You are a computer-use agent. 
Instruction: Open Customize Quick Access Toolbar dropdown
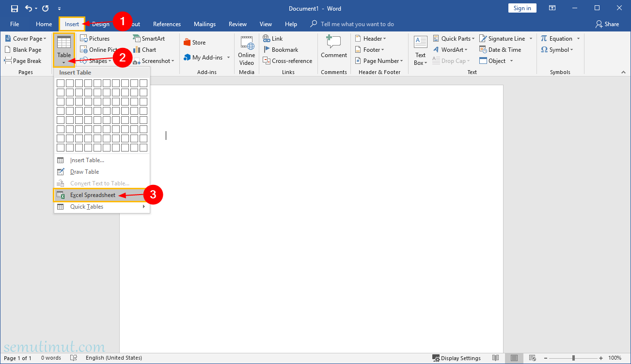pyautogui.click(x=59, y=9)
